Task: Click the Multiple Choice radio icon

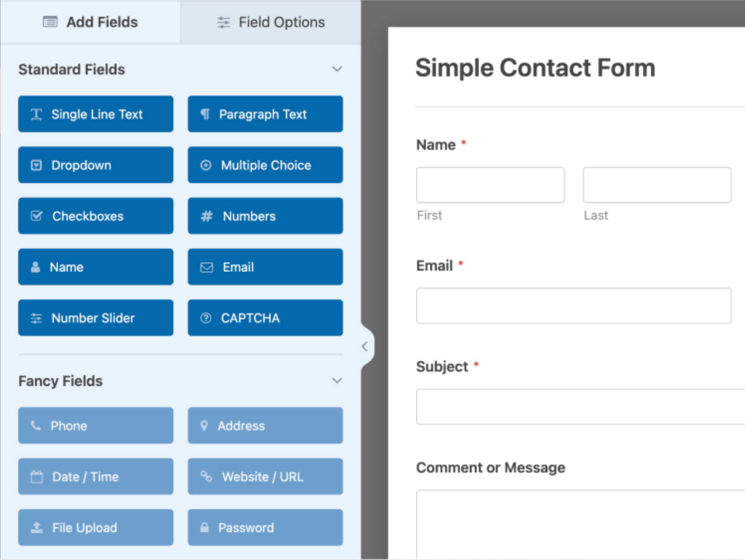Action: pos(206,166)
